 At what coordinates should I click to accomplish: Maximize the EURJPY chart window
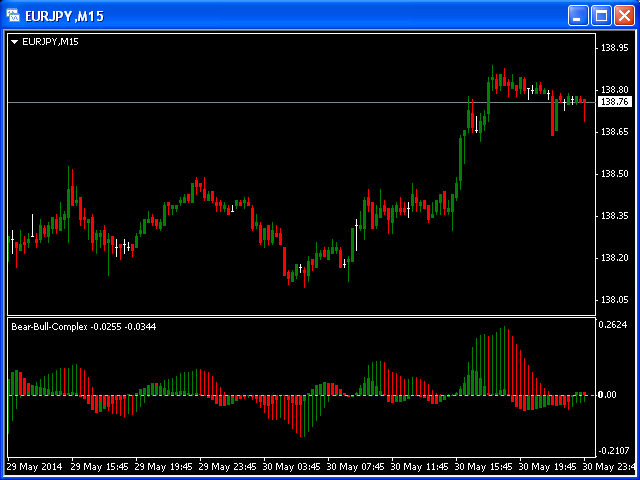pyautogui.click(x=602, y=16)
